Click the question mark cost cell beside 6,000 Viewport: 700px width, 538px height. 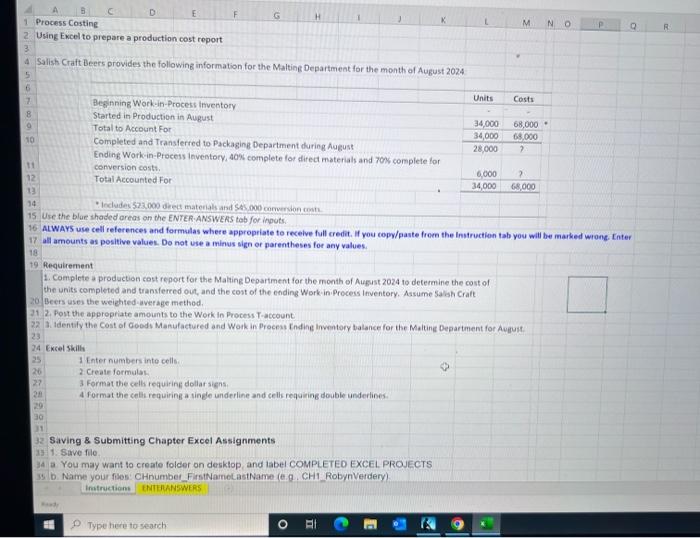pyautogui.click(x=520, y=174)
